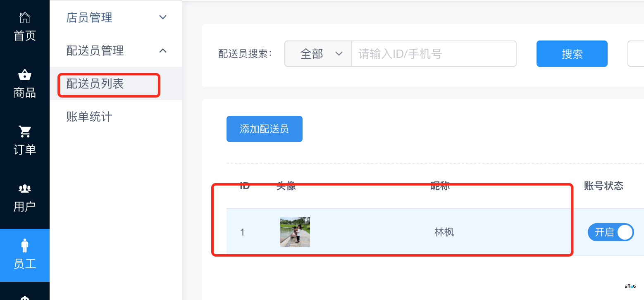Screen dimensions: 644x300
Task: Collapse the 配送员管理 menu chevron
Action: 163,50
